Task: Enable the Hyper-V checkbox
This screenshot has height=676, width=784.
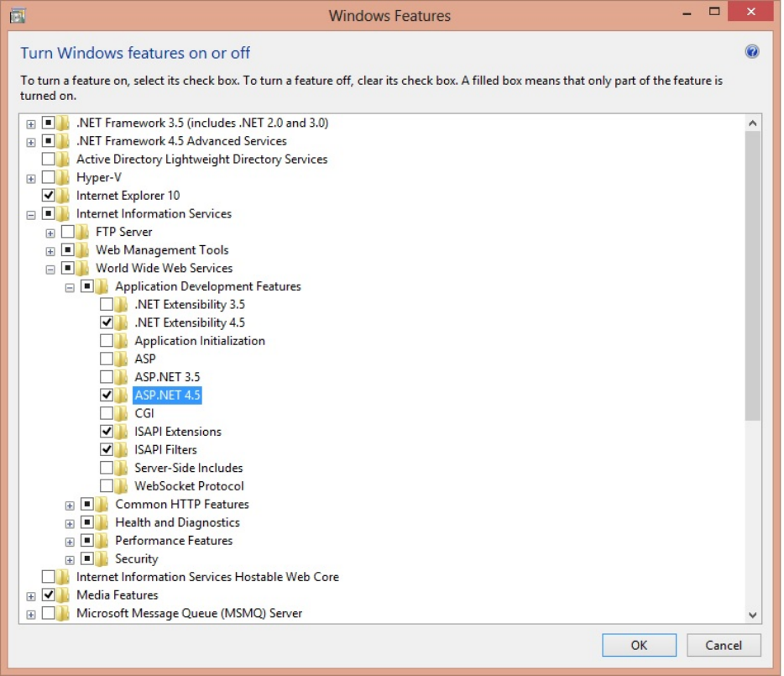Action: click(49, 177)
